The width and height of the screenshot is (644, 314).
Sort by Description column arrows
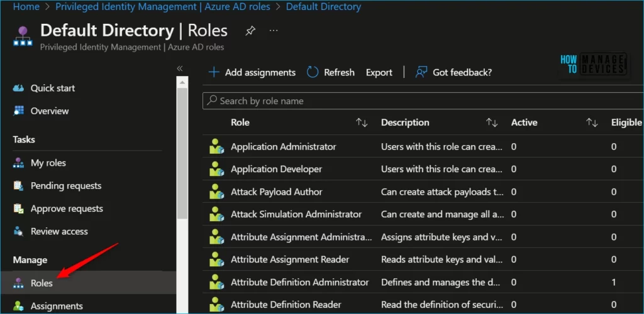coord(492,122)
